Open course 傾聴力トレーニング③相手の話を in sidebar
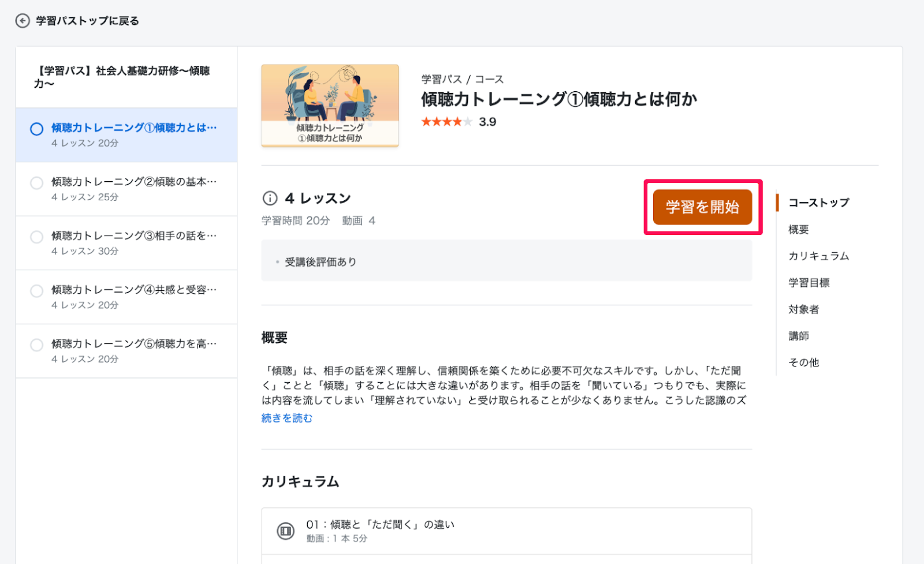This screenshot has height=564, width=924. (126, 243)
